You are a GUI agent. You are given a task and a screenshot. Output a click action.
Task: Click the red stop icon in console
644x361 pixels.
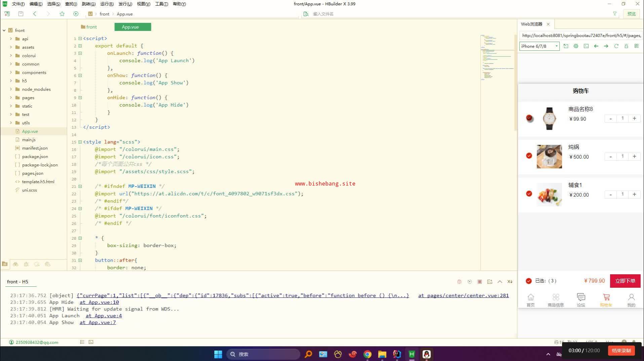pyautogui.click(x=480, y=282)
